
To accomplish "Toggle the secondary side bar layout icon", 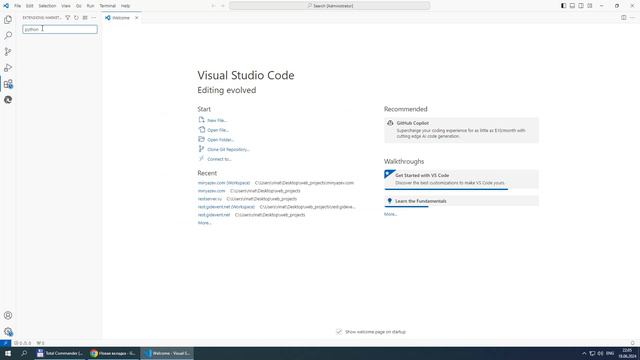I will coord(581,6).
